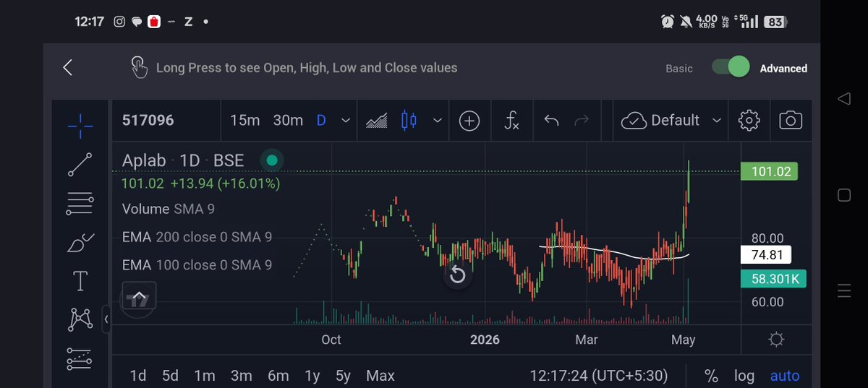Open the Default cloud layout
Image resolution: width=868 pixels, height=388 pixels.
661,121
